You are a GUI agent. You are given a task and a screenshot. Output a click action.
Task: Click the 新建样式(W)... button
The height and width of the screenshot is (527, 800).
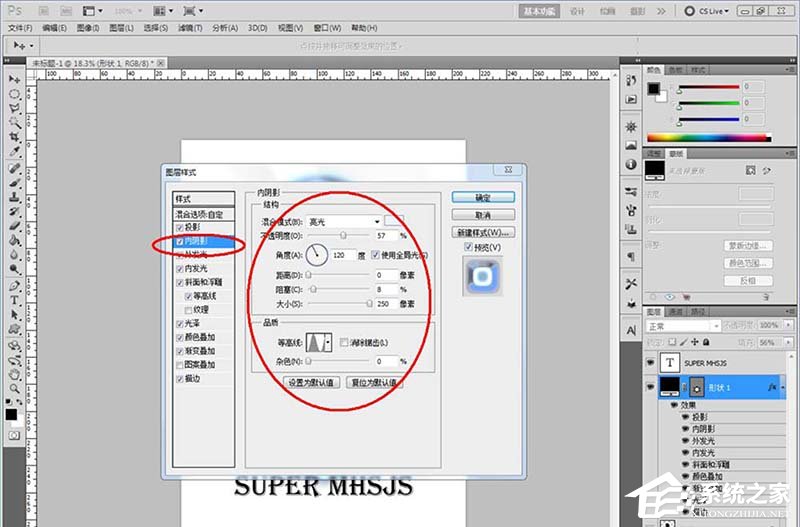(x=482, y=232)
